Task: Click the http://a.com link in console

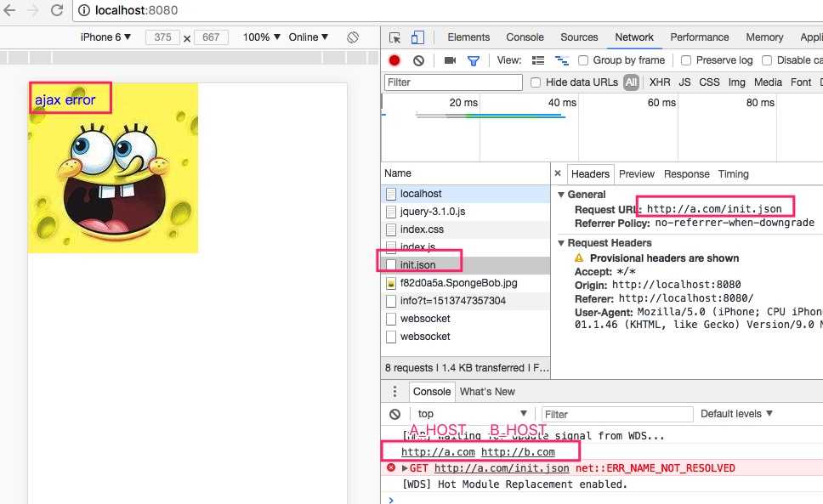Action: (x=438, y=452)
